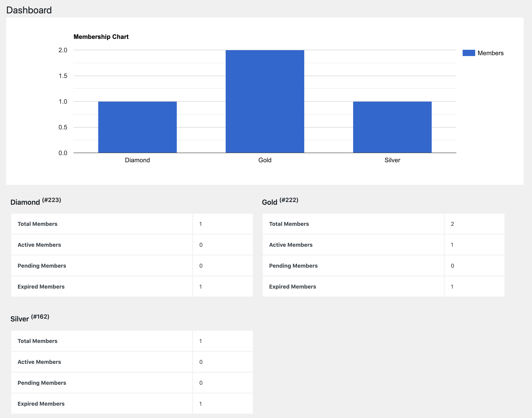The height and width of the screenshot is (418, 532).
Task: Click Expired Members row under Silver
Action: [41, 403]
